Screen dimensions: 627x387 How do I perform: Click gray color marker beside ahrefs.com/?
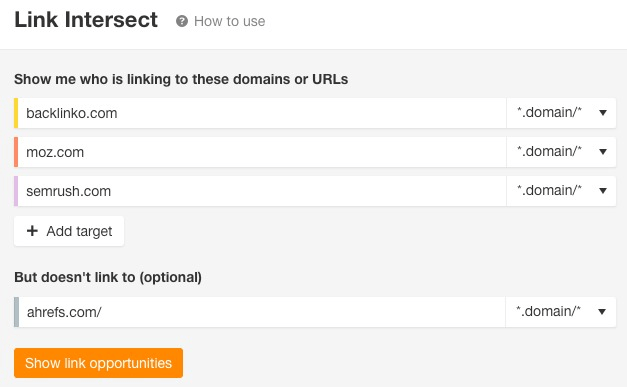coord(16,312)
